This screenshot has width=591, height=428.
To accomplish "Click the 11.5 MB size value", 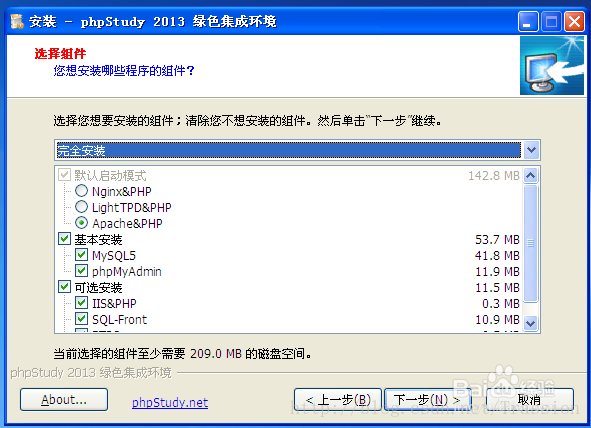I will pos(497,287).
